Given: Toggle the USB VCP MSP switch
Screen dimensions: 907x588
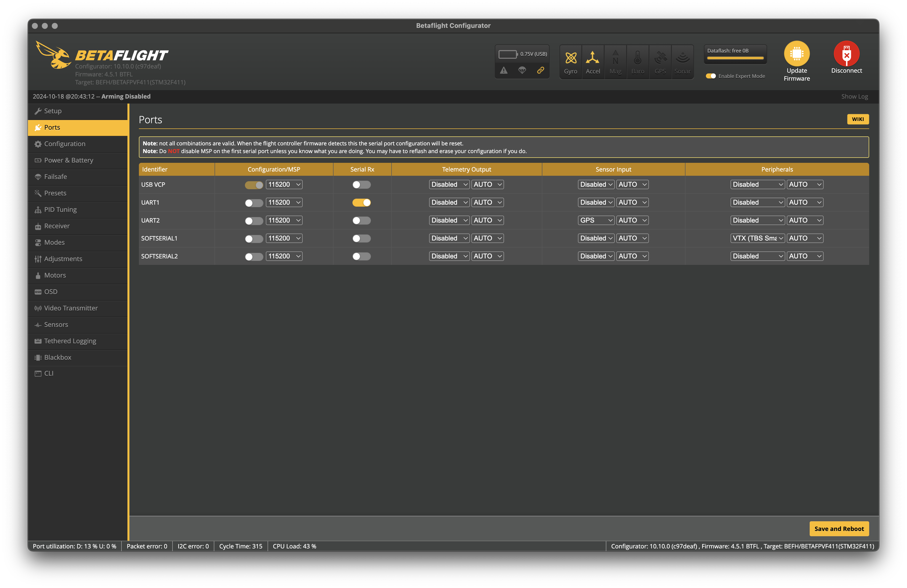Looking at the screenshot, I should [x=254, y=185].
